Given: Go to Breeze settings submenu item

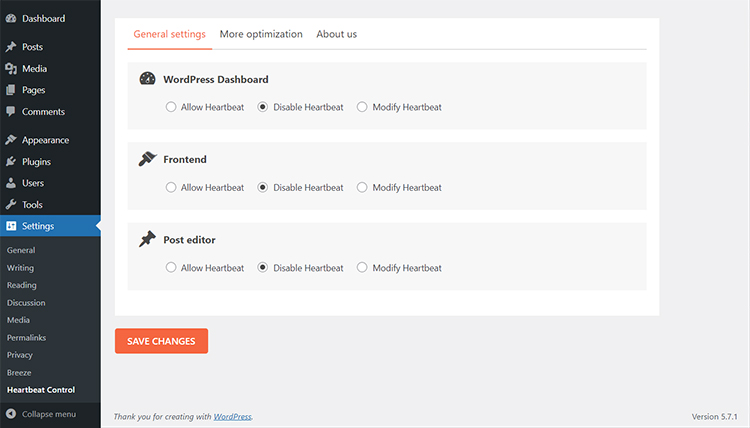Looking at the screenshot, I should click(19, 372).
